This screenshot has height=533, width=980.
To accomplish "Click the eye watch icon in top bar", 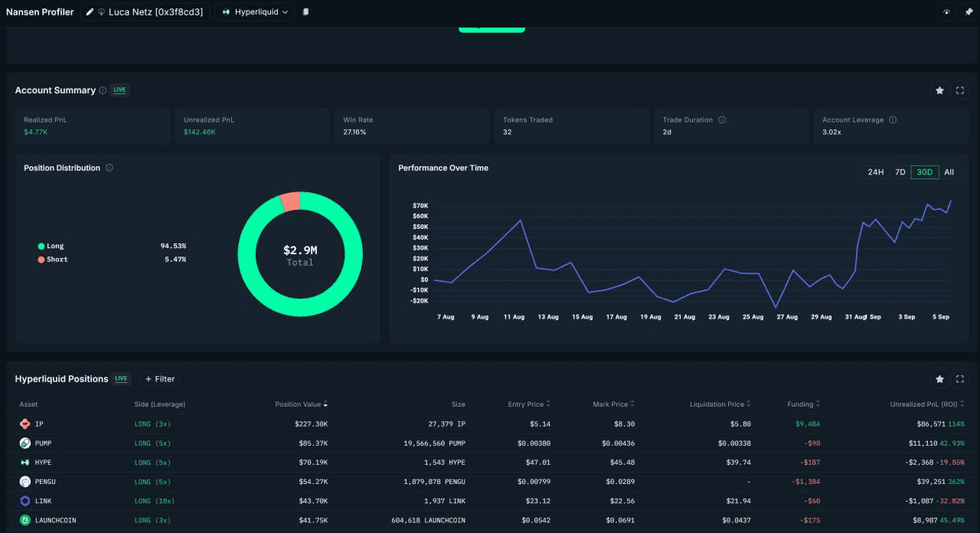I will [x=947, y=12].
